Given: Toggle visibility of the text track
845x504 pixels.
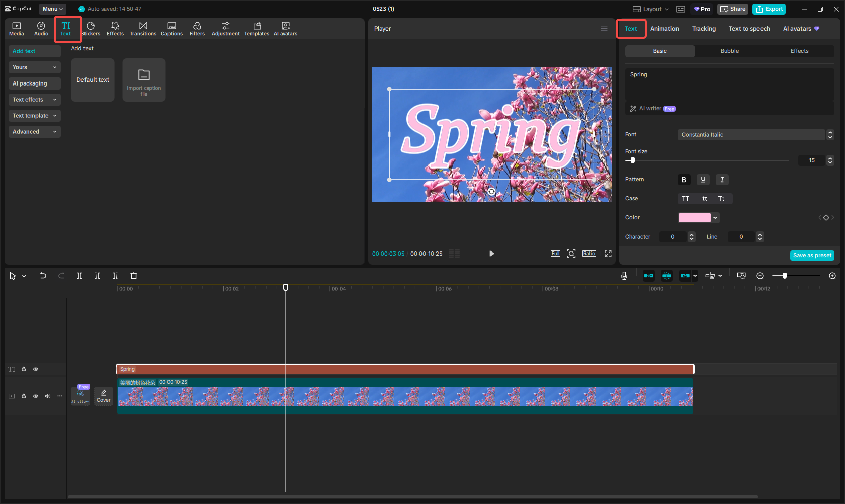Looking at the screenshot, I should pos(35,369).
